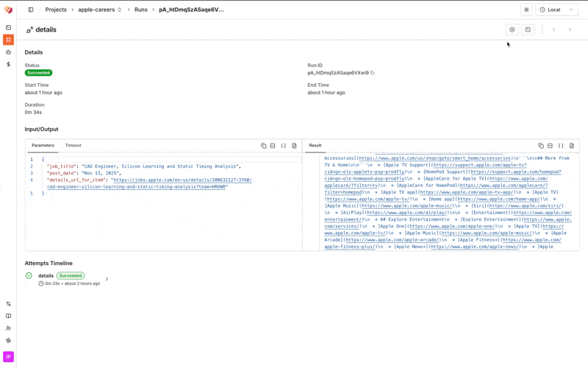Click the table view icon in Result panel

pos(550,146)
